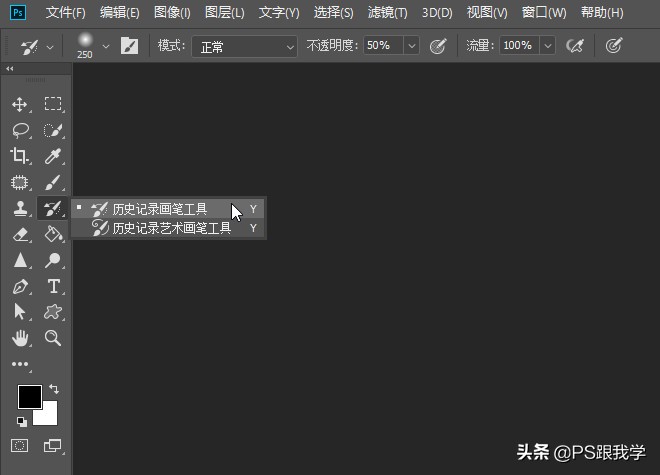Toggle Quick Mask mode
Image resolution: width=660 pixels, height=475 pixels.
[x=19, y=446]
